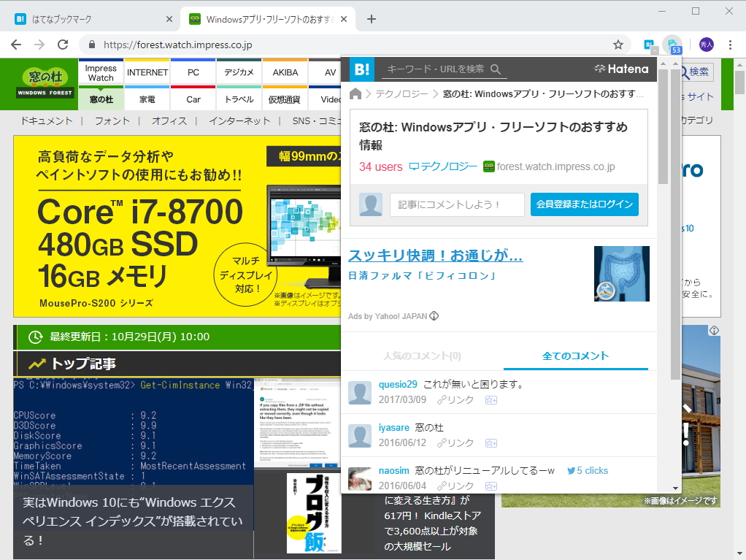Click the browser back arrow
746x560 pixels.
(16, 43)
